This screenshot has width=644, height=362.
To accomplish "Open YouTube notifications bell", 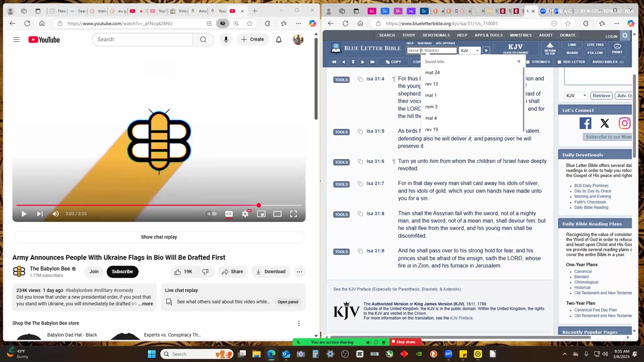I will (279, 39).
